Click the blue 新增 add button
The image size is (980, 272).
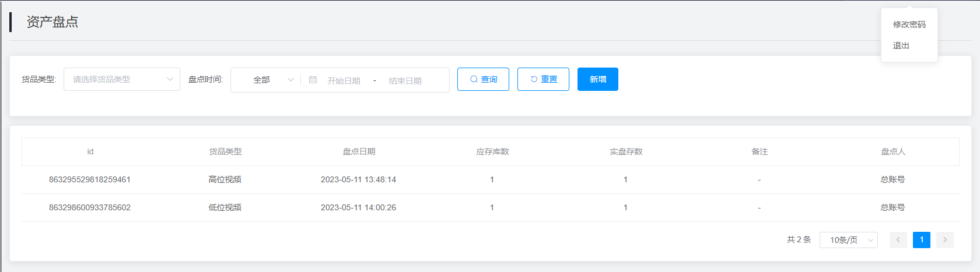tap(597, 79)
